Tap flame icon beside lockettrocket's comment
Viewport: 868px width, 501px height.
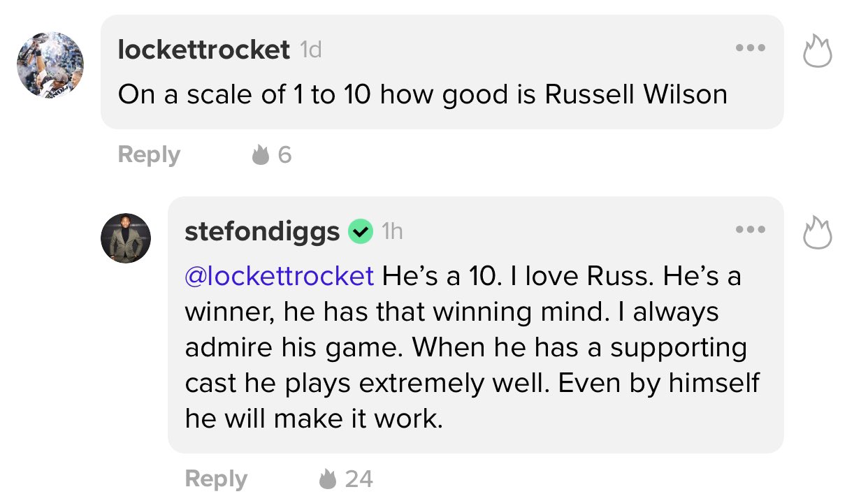[818, 52]
